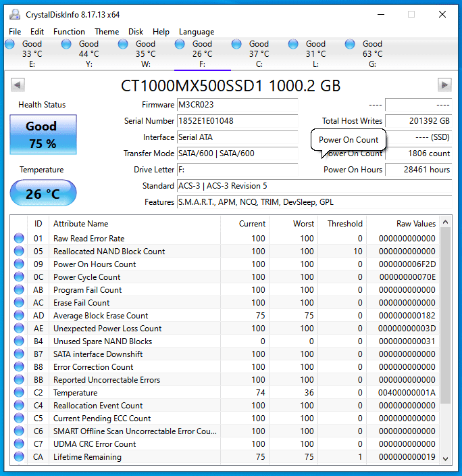
Task: Click the Power On Hours value 28461 hours
Action: (419, 170)
